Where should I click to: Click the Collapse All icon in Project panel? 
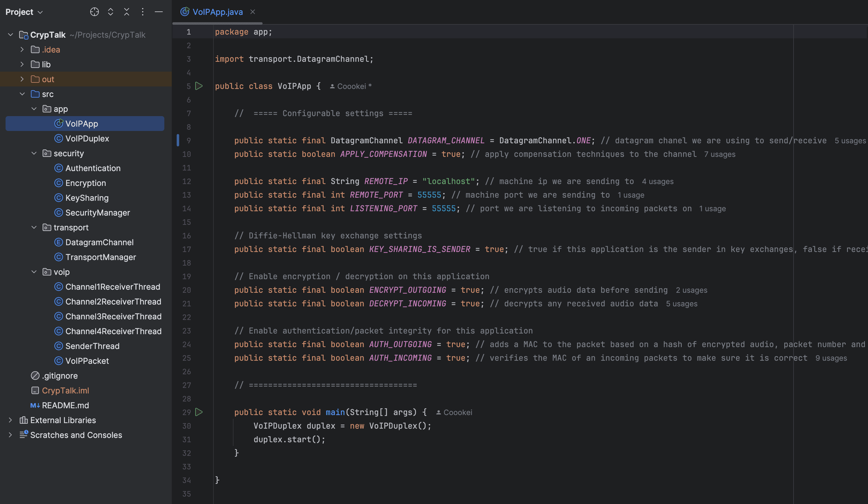126,12
